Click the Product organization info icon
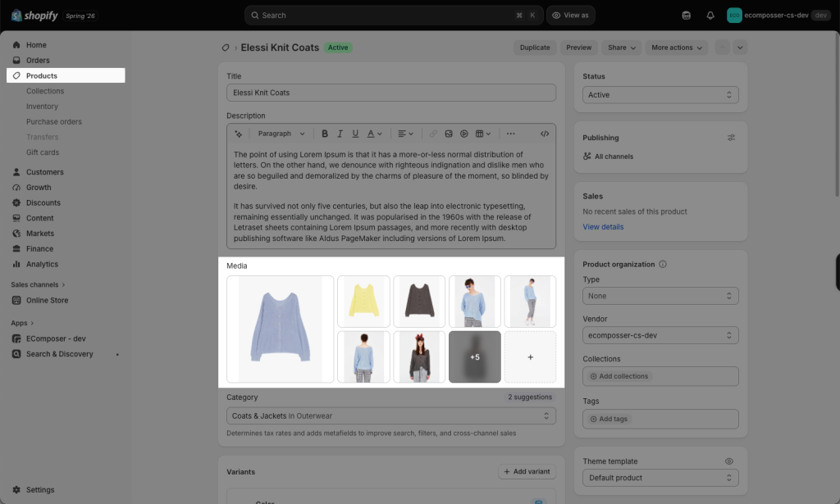 click(663, 265)
